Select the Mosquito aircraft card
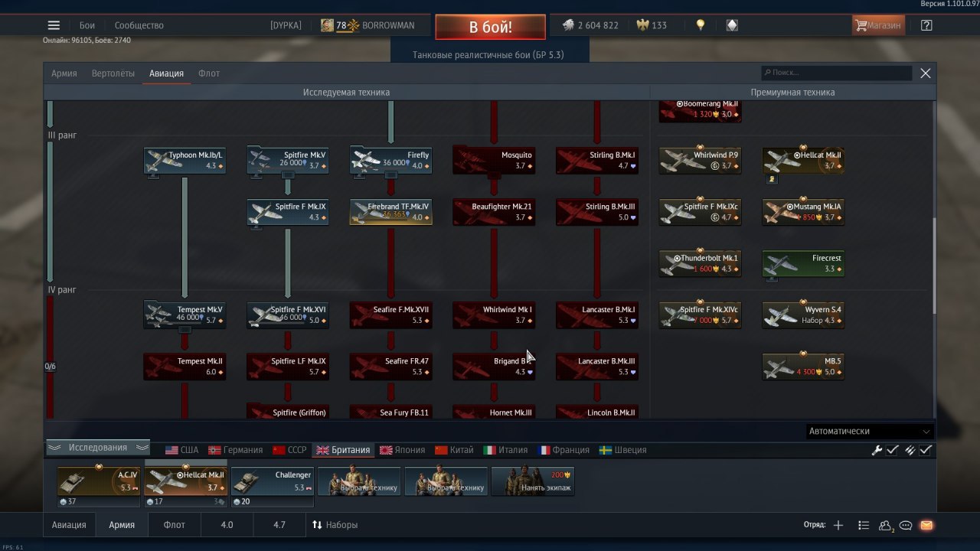This screenshot has height=551, width=980. [494, 161]
